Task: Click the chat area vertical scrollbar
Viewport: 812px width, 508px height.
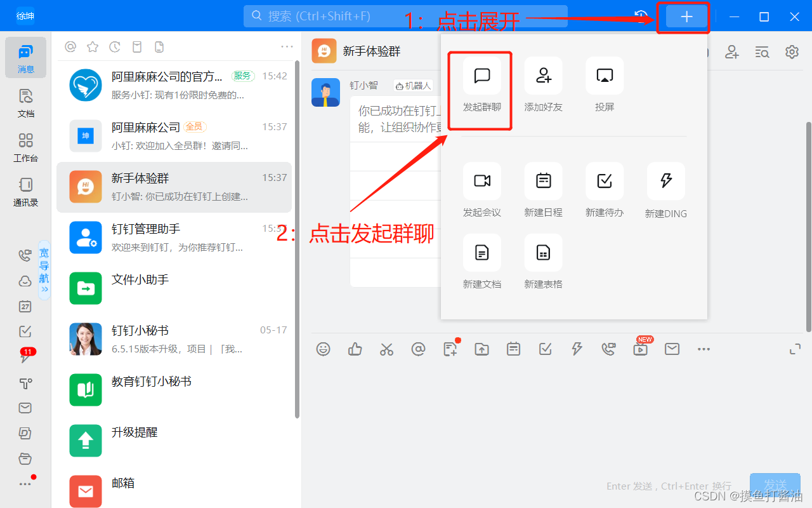Action: [x=808, y=226]
